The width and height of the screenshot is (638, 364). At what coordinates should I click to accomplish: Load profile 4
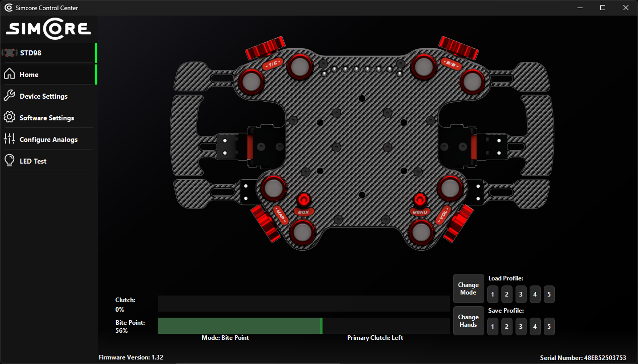click(535, 294)
